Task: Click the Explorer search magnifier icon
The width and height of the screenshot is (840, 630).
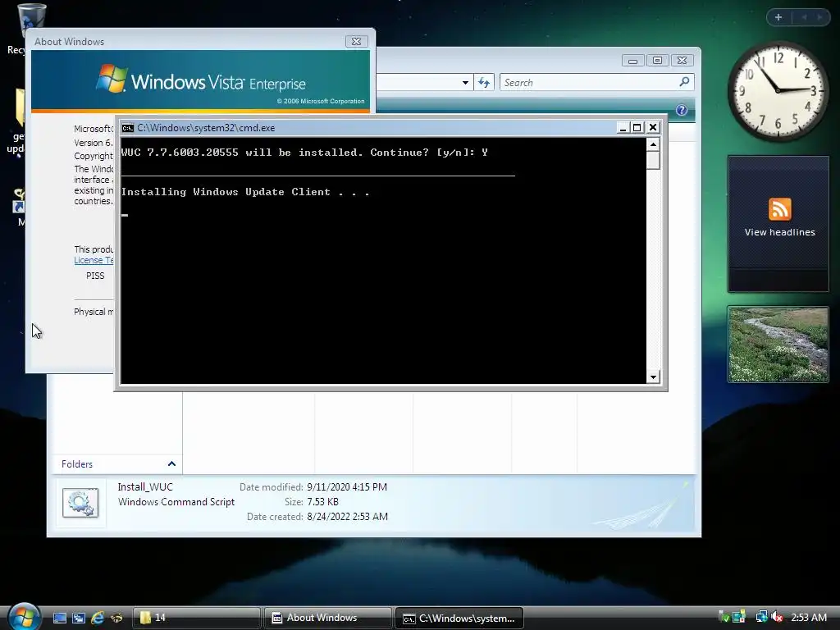Action: tap(684, 82)
